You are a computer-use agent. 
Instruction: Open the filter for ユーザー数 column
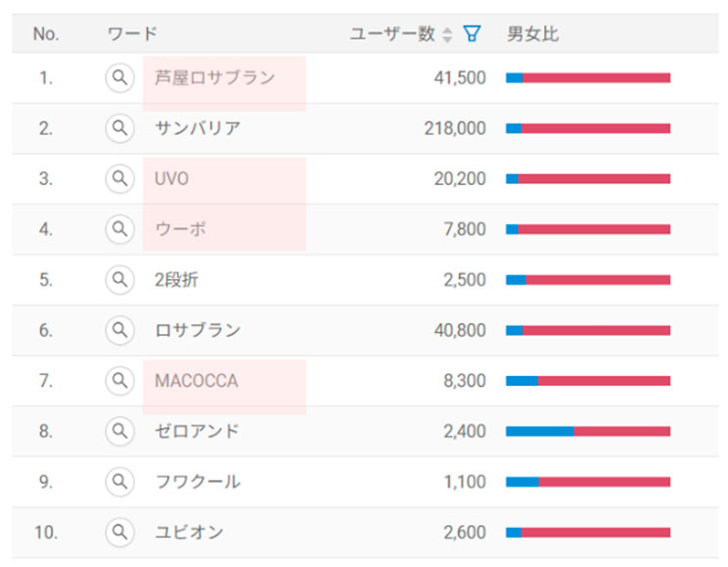click(x=472, y=34)
